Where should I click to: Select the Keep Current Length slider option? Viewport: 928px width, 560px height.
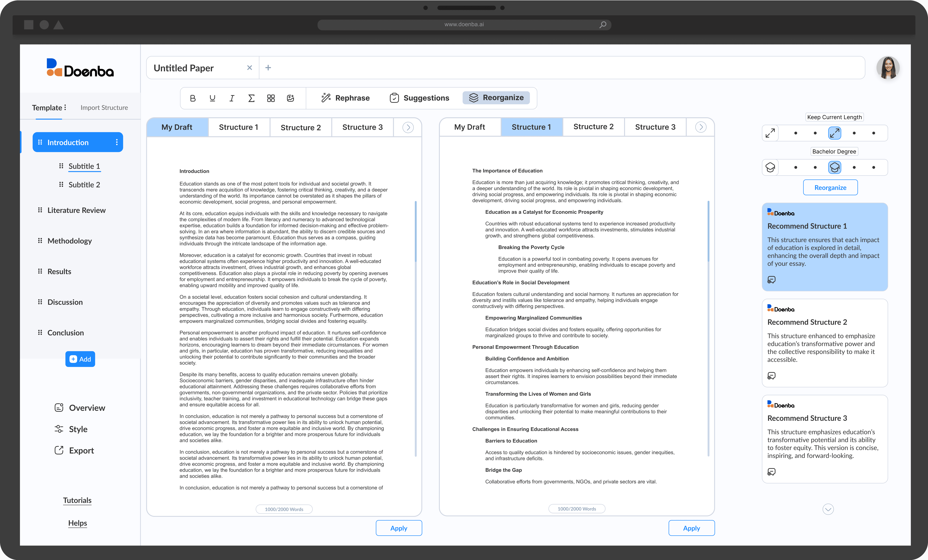835,133
